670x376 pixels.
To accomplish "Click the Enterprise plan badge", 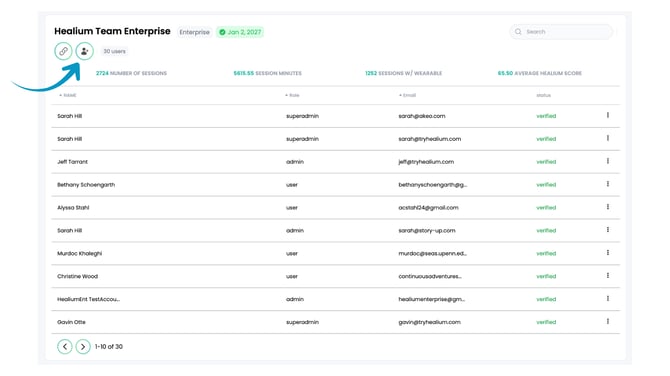I will [194, 32].
